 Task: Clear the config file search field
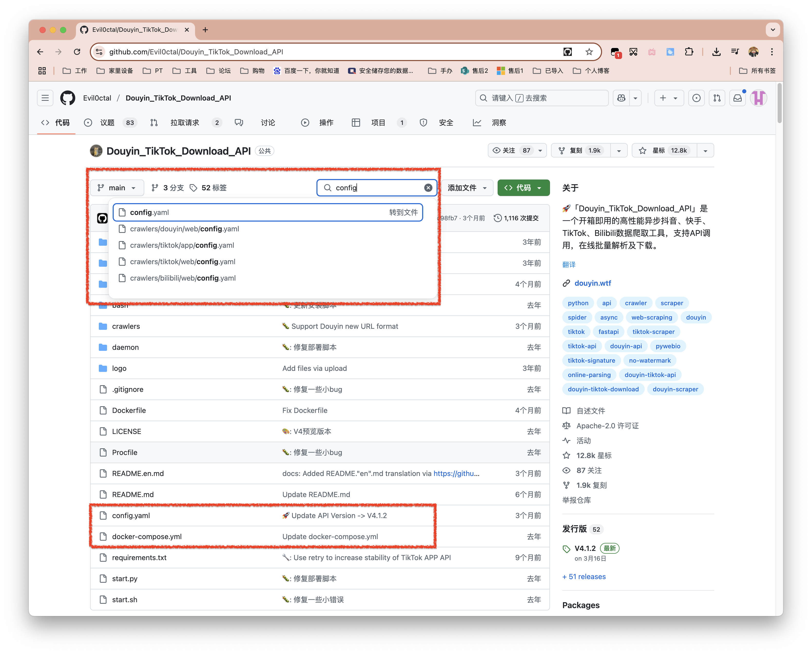(428, 188)
